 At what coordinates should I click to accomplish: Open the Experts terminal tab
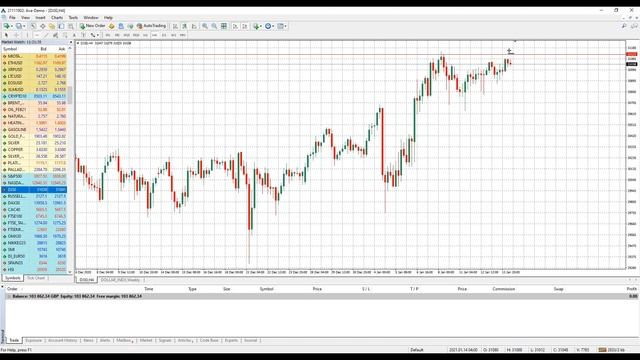(x=231, y=340)
